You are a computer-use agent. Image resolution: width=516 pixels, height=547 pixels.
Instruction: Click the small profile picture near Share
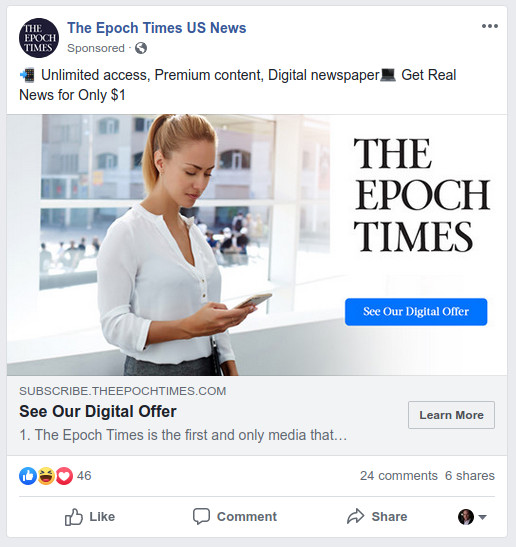(466, 517)
